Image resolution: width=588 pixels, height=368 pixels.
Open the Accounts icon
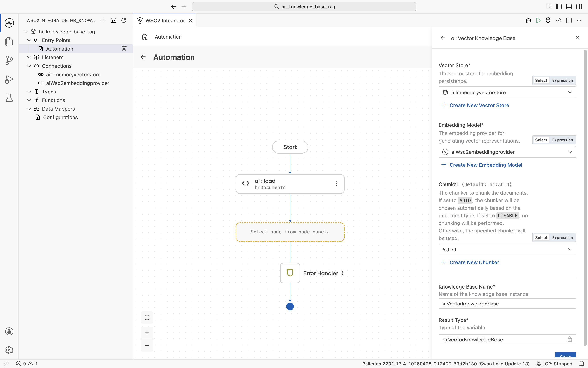[9, 331]
